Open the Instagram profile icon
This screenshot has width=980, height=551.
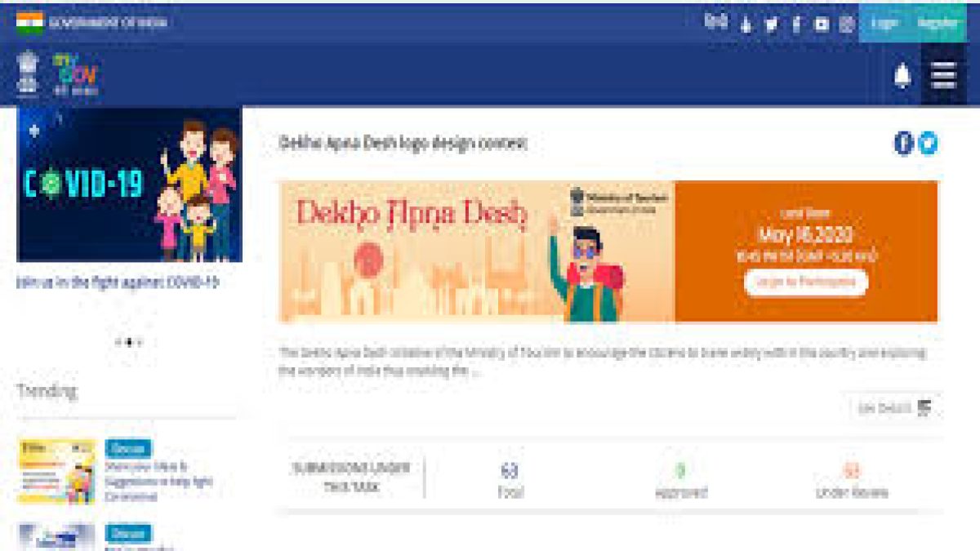(845, 24)
